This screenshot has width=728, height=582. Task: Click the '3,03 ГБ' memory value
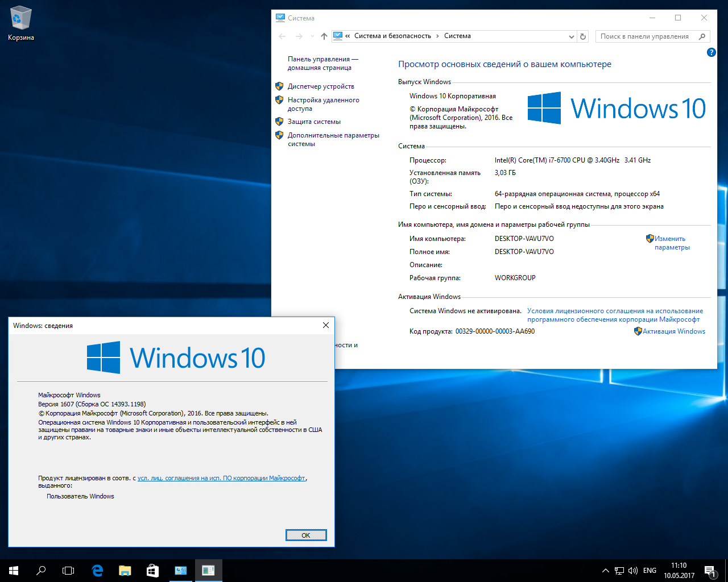[x=505, y=173]
